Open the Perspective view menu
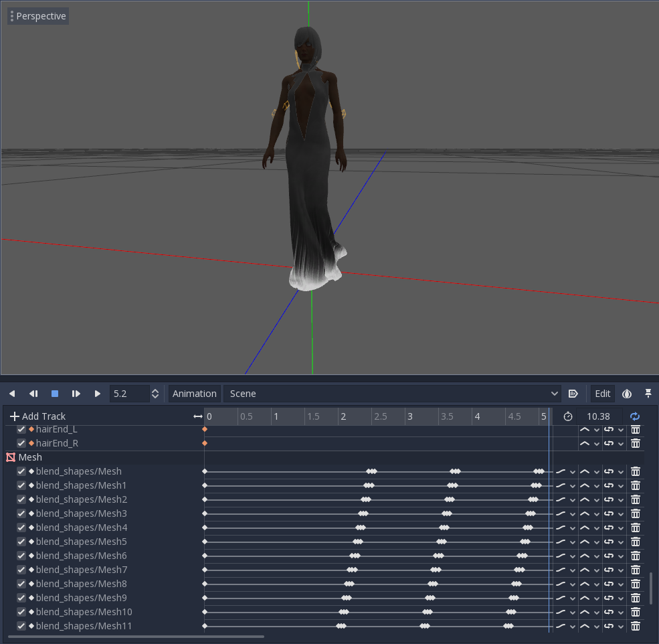Viewport: 659px width, 644px height. click(38, 16)
